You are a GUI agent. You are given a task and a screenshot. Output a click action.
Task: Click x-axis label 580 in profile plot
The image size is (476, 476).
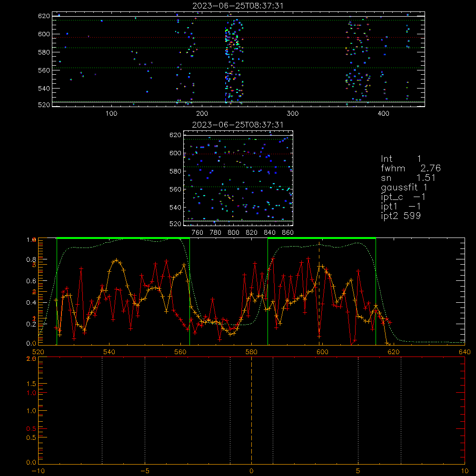pyautogui.click(x=251, y=352)
